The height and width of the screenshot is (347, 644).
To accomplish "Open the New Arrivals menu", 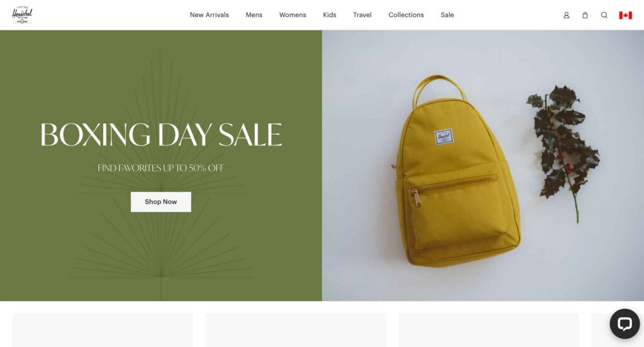I will (x=209, y=15).
